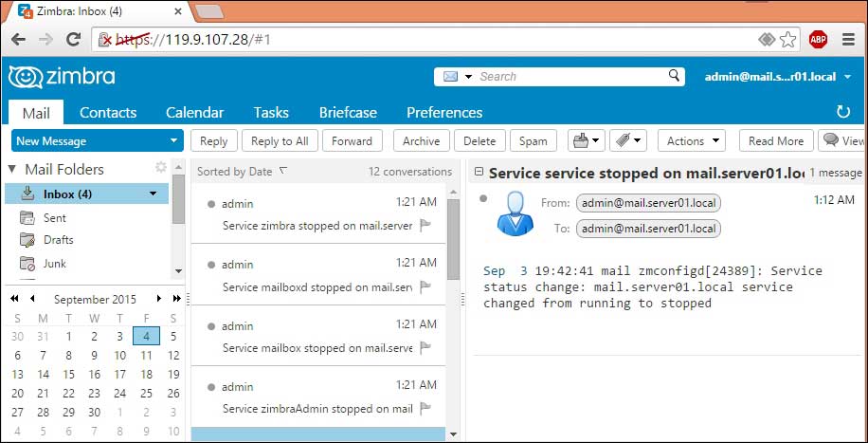Click the rhombus icon in the address bar
868x443 pixels.
tap(767, 39)
